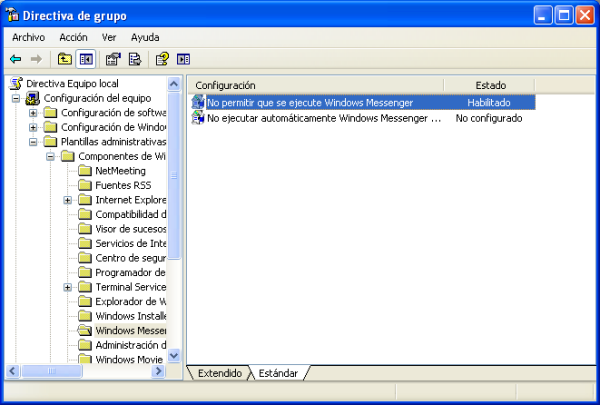Click the Export list toolbar icon
The height and width of the screenshot is (405, 600).
[x=134, y=59]
